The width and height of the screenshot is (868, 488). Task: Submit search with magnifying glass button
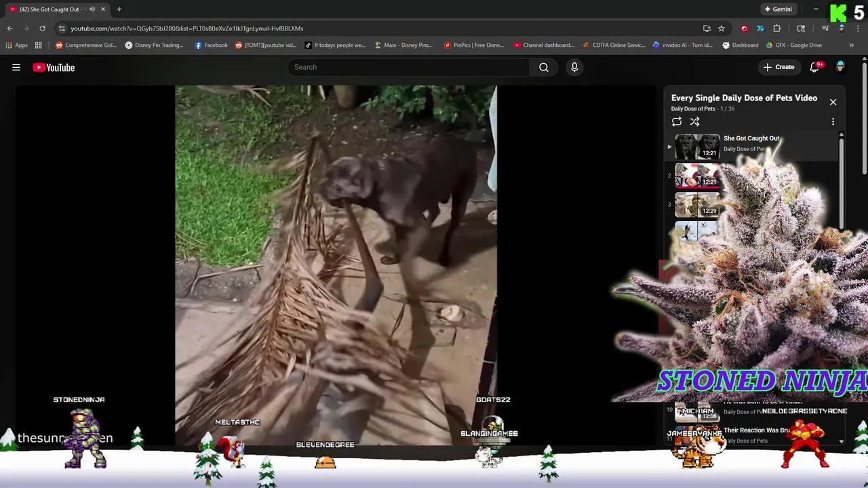[x=544, y=67]
